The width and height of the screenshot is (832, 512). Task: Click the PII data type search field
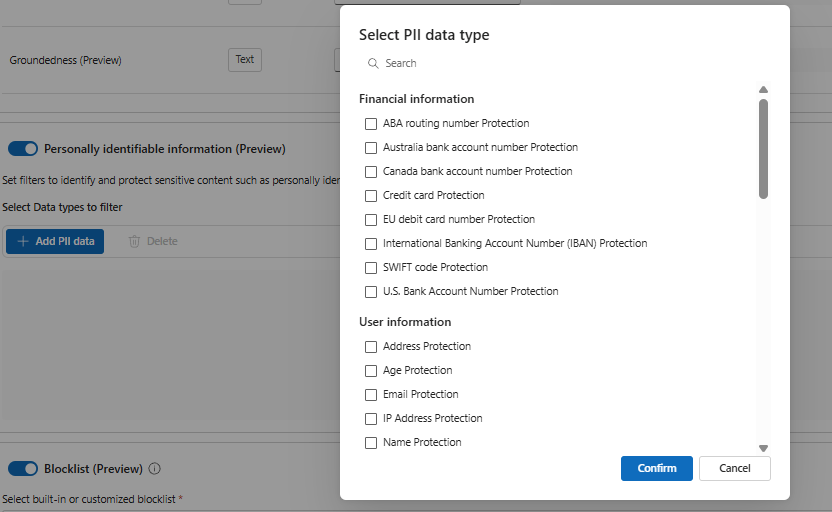click(x=560, y=63)
